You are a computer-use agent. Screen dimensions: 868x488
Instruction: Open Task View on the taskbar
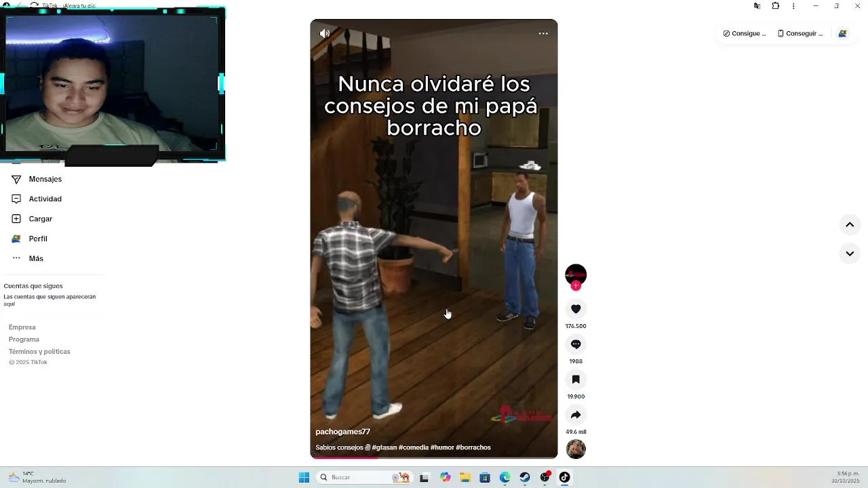424,477
